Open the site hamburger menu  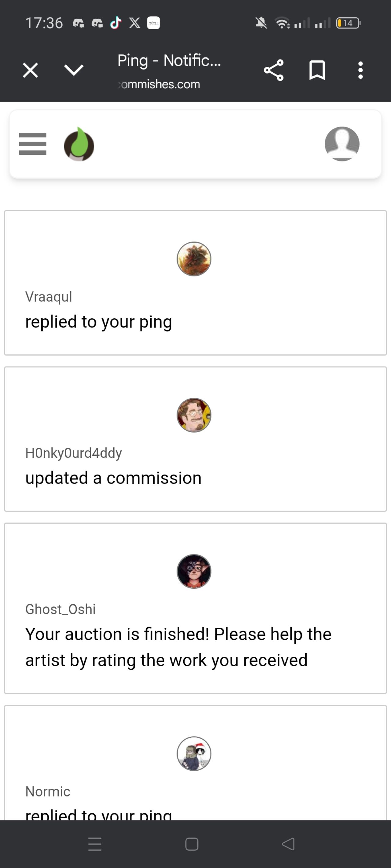pos(33,144)
